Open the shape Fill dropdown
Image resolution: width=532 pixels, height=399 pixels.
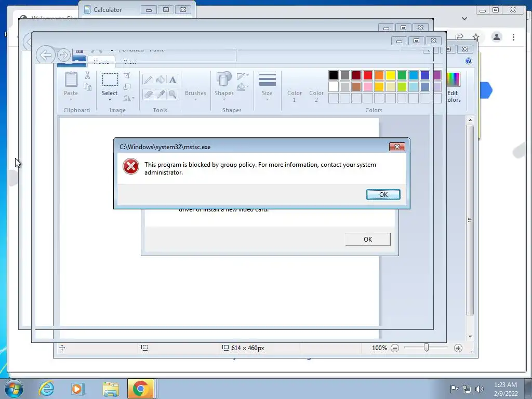243,87
